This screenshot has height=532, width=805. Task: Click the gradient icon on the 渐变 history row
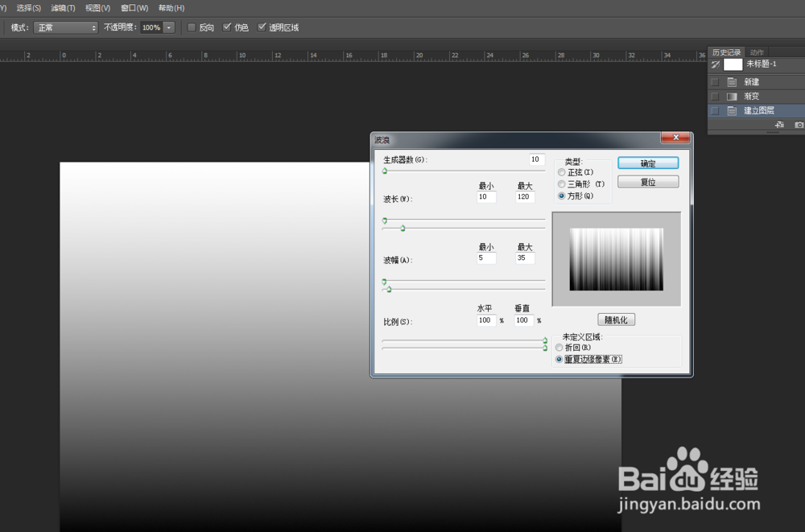point(732,97)
